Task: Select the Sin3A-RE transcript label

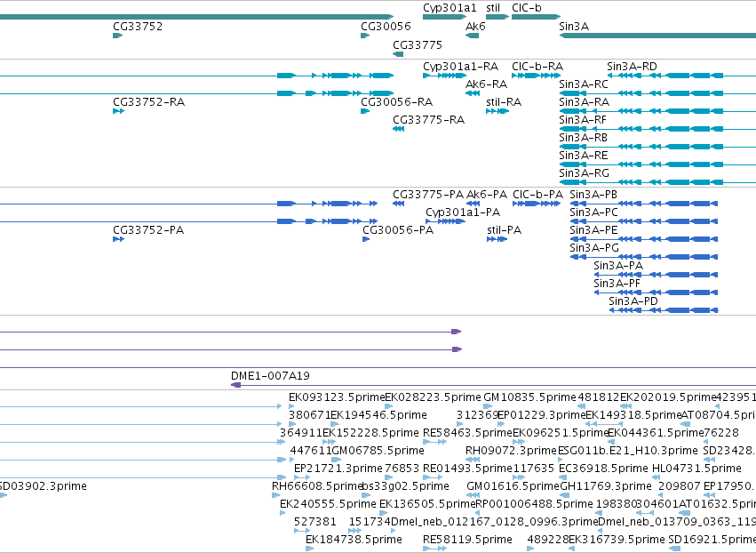Action: (x=584, y=156)
